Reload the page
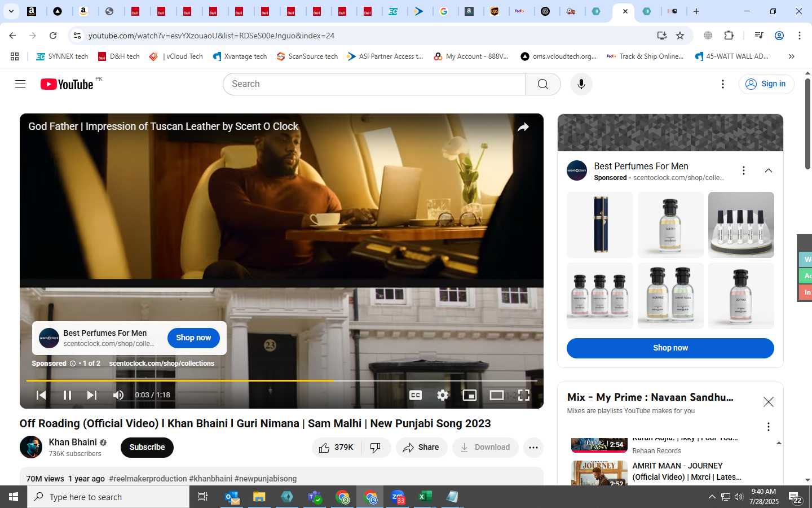812x508 pixels. point(53,36)
